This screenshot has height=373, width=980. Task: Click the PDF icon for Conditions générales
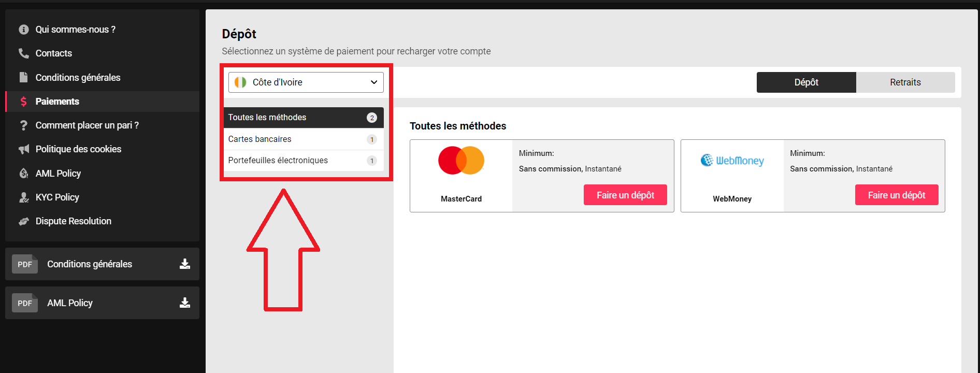(25, 264)
